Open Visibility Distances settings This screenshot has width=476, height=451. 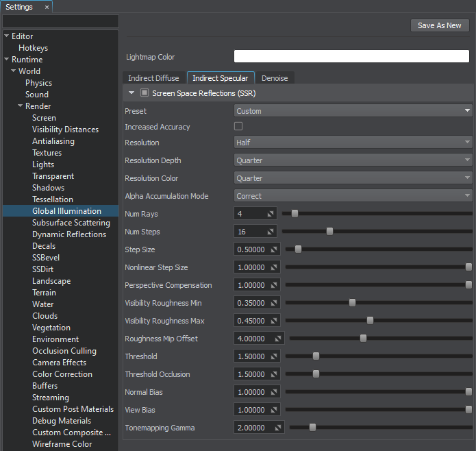pos(65,130)
